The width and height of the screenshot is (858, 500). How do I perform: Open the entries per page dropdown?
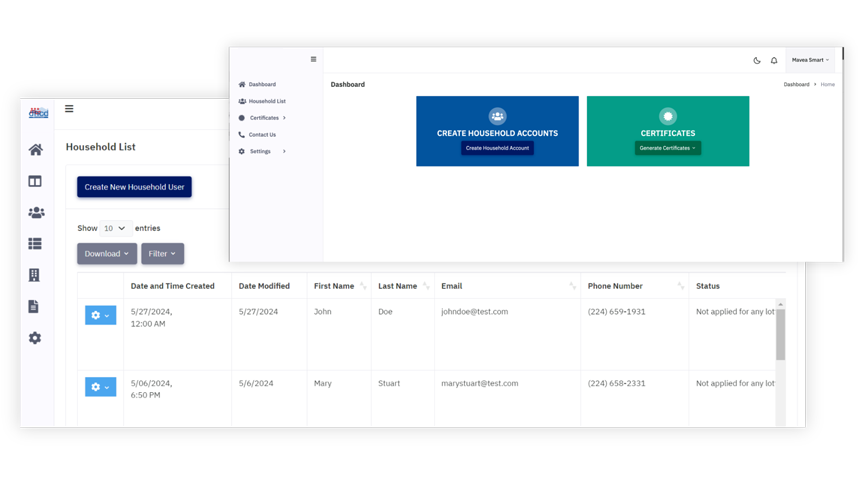pyautogui.click(x=115, y=228)
